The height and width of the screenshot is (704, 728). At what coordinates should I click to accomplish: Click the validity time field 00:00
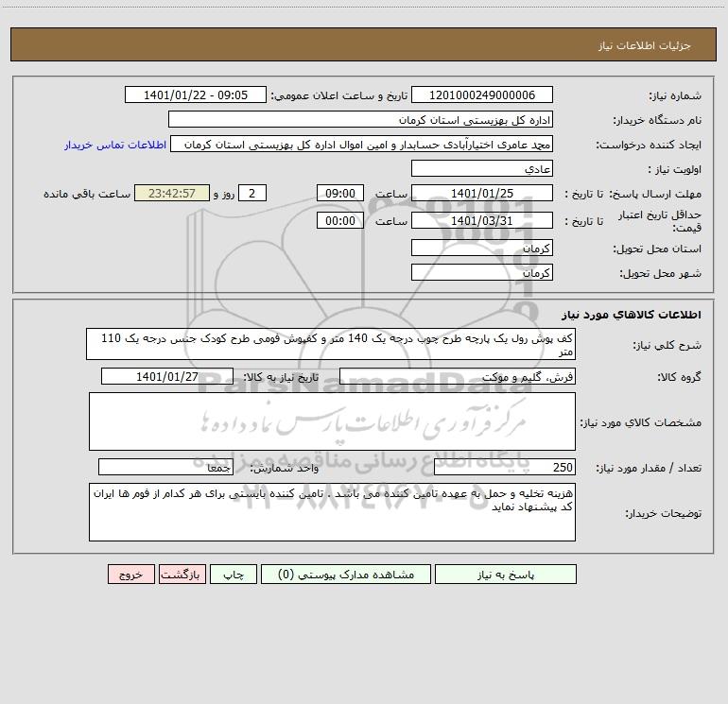click(x=339, y=220)
